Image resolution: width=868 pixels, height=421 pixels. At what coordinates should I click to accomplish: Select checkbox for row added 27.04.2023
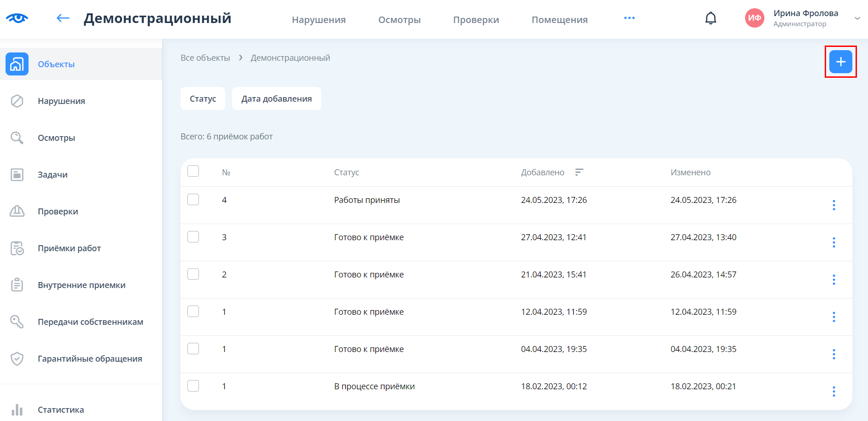(193, 237)
